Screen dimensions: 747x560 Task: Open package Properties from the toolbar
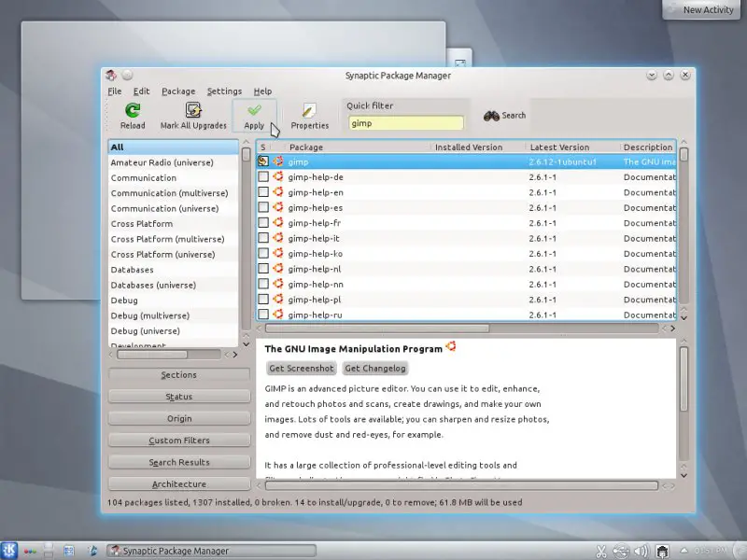(310, 116)
